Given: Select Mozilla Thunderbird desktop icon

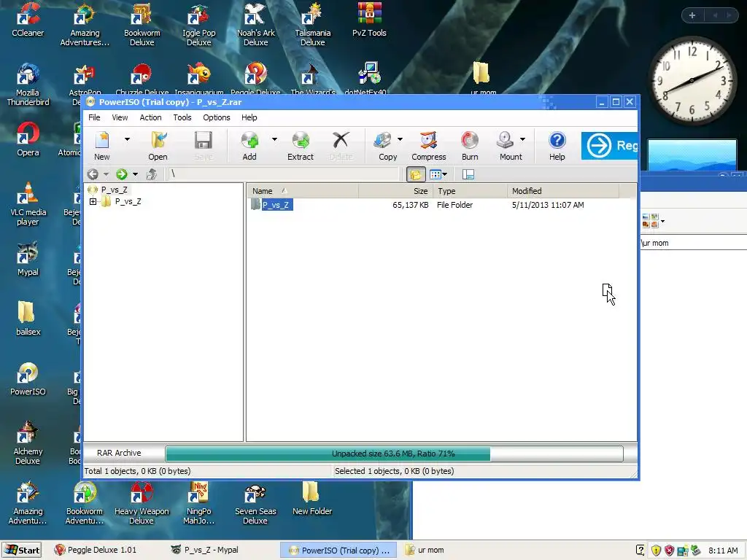Looking at the screenshot, I should coord(28,85).
